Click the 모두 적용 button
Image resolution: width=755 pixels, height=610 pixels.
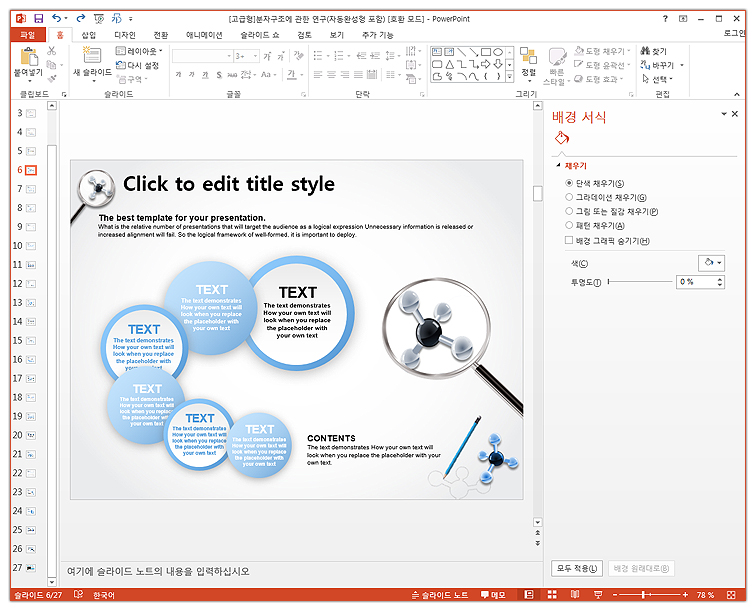point(576,568)
